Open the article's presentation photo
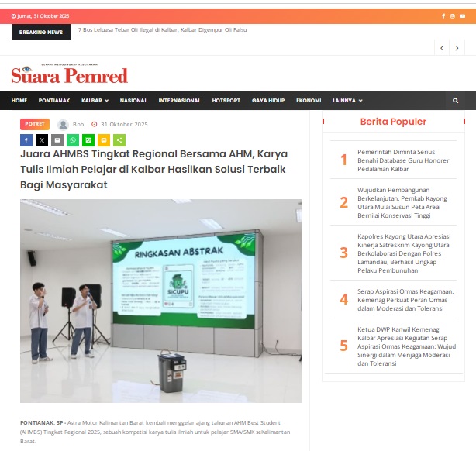 pos(160,301)
